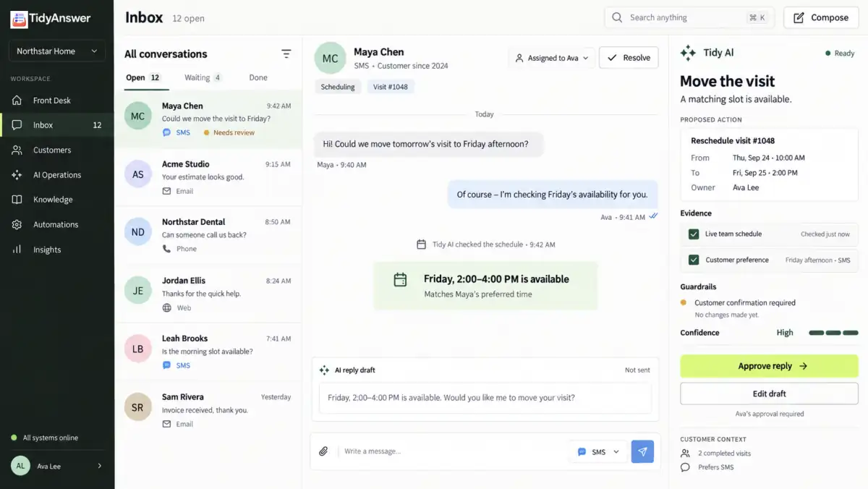Switch to the Waiting tab

point(203,77)
